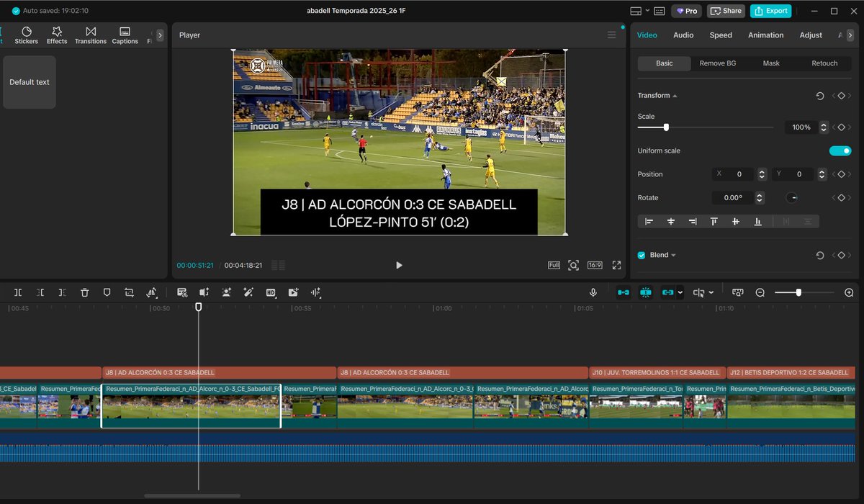This screenshot has width=864, height=504.
Task: Increase or decrease Scale with its stepper
Action: pos(824,127)
